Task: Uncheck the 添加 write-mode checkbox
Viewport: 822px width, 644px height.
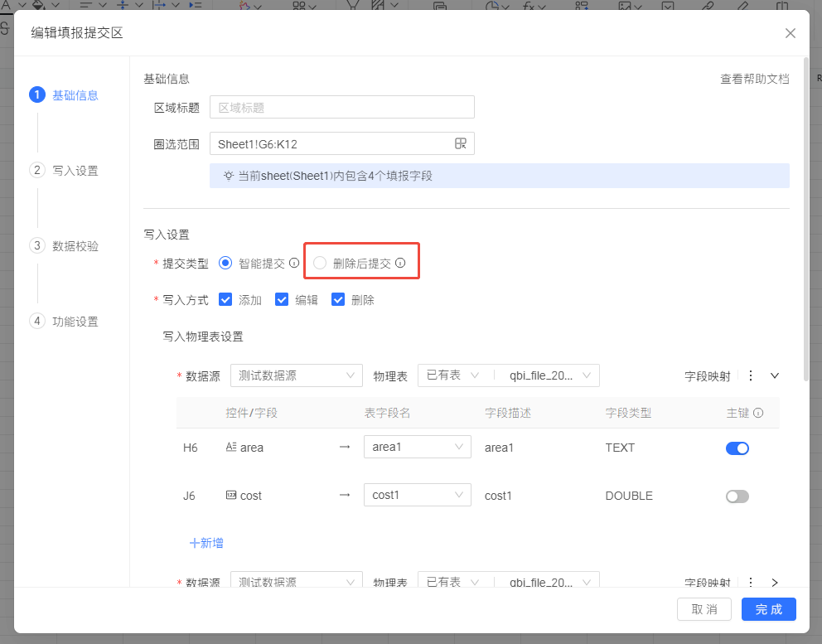Action: coord(225,300)
